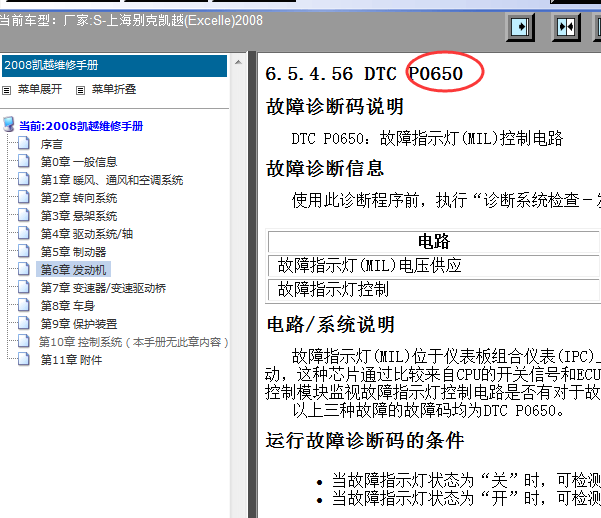Click page icon next to 第0章 一般信息
Screen dimensions: 601x518
[x=24, y=161]
